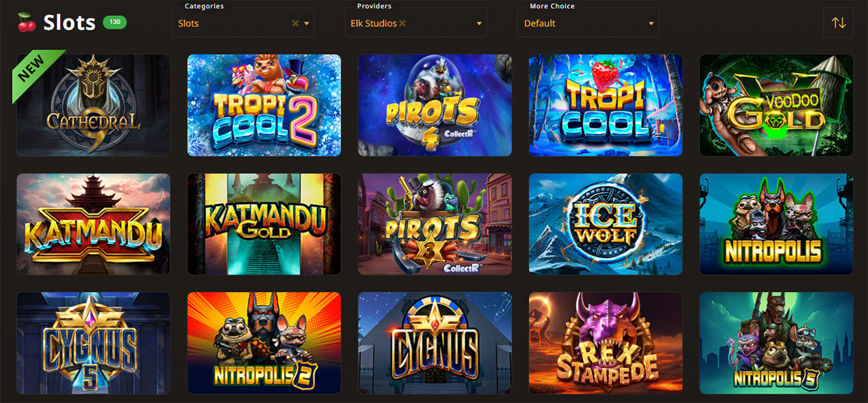The width and height of the screenshot is (868, 403).
Task: Open the Voodoo Gold slot tile
Action: click(x=776, y=105)
